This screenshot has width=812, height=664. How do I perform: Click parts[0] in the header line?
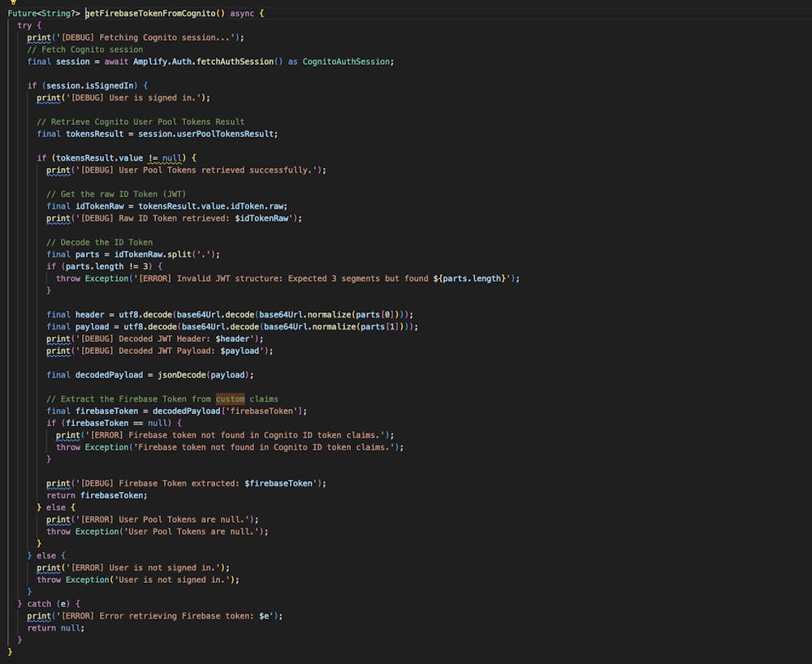375,315
